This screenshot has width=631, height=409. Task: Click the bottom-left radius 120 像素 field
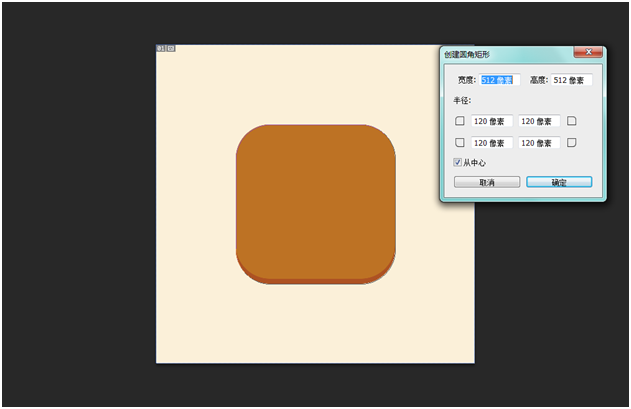[x=492, y=143]
